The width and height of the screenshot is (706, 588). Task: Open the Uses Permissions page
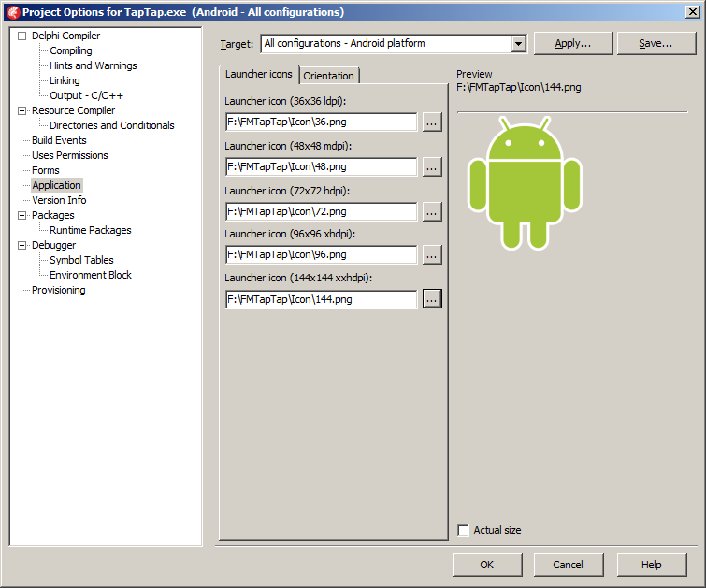[70, 155]
